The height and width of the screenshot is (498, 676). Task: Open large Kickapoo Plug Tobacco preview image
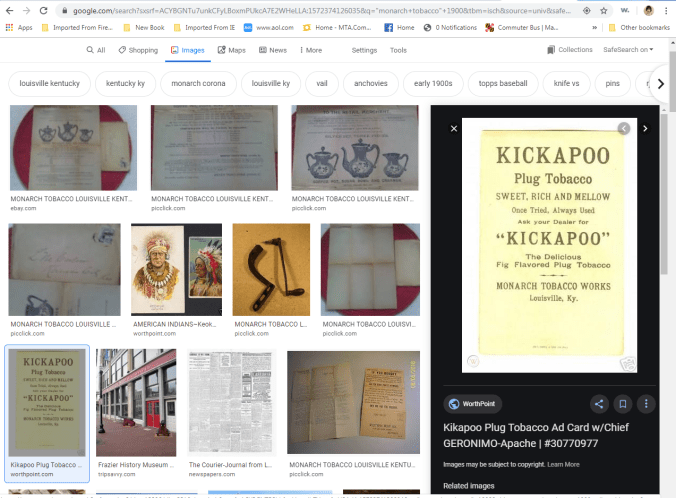pos(550,245)
